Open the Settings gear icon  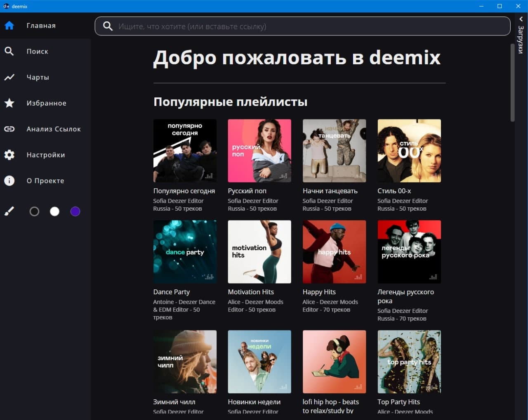(9, 155)
